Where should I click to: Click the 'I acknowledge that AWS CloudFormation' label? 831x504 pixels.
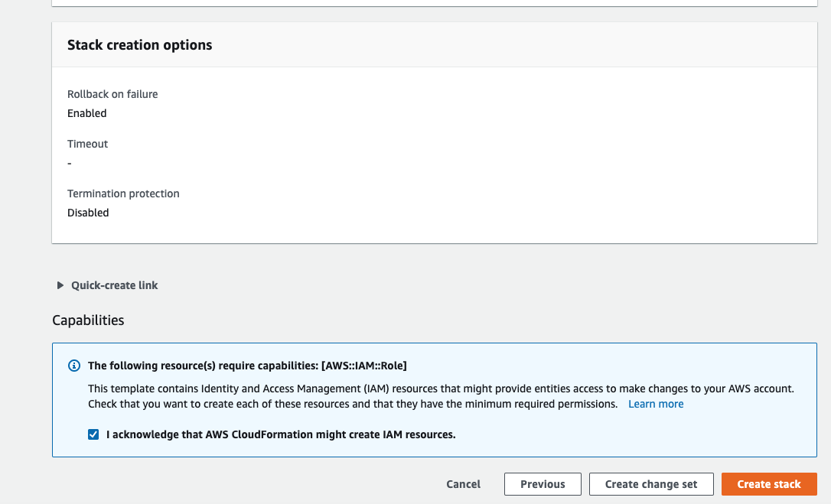pos(281,434)
